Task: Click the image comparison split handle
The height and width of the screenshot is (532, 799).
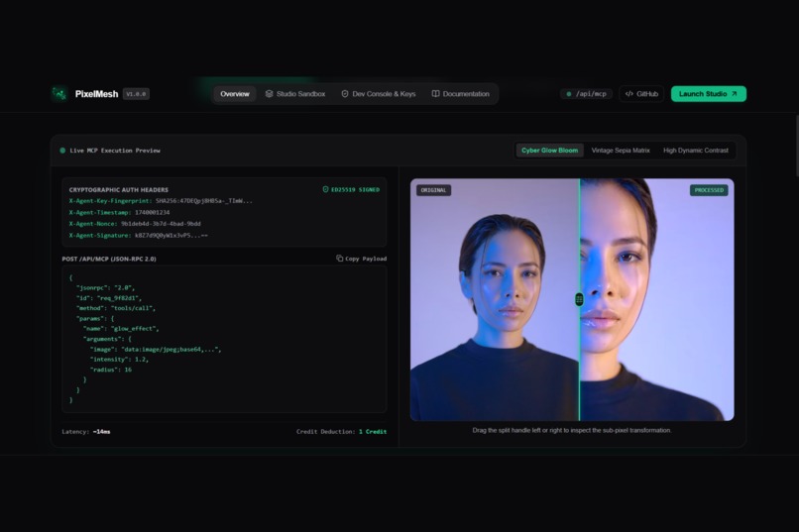Action: click(579, 299)
